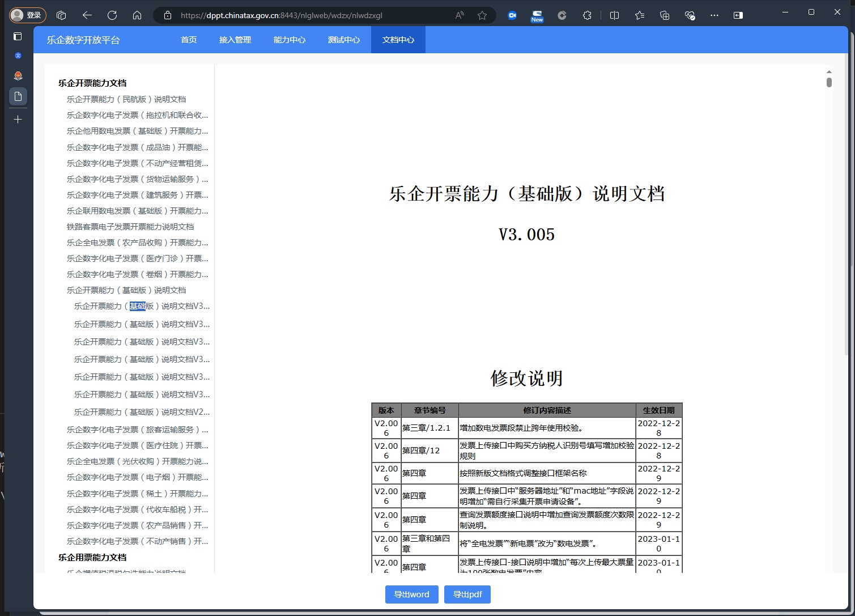Switch to the 接入管理 tab
The height and width of the screenshot is (616, 855).
pos(235,40)
